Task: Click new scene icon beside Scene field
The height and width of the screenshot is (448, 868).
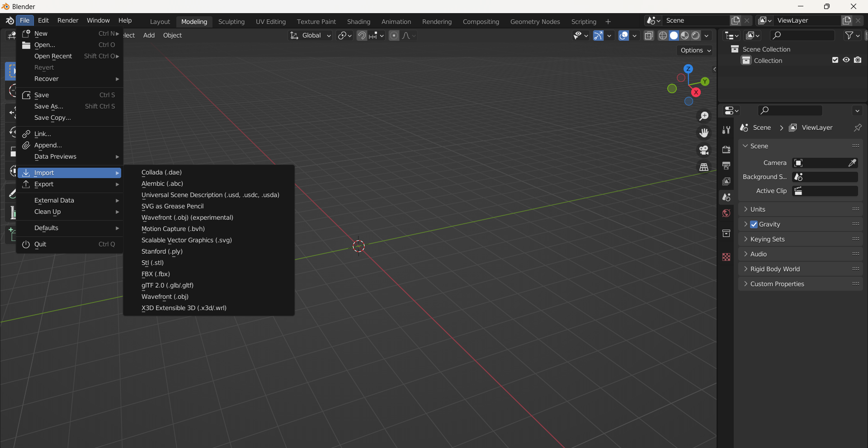Action: 736,20
